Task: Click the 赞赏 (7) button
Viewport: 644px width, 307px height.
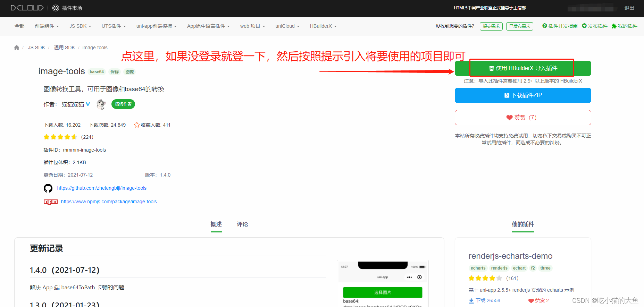Action: pos(523,118)
